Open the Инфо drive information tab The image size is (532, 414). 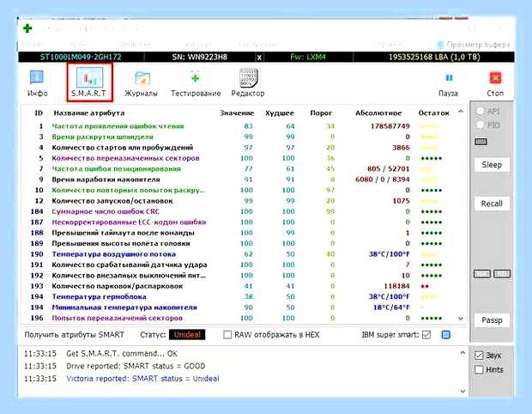pyautogui.click(x=37, y=82)
